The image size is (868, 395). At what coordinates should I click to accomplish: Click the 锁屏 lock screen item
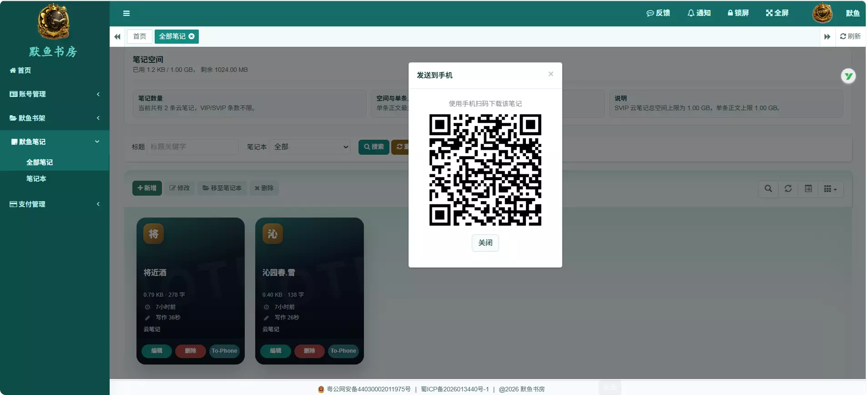click(738, 13)
